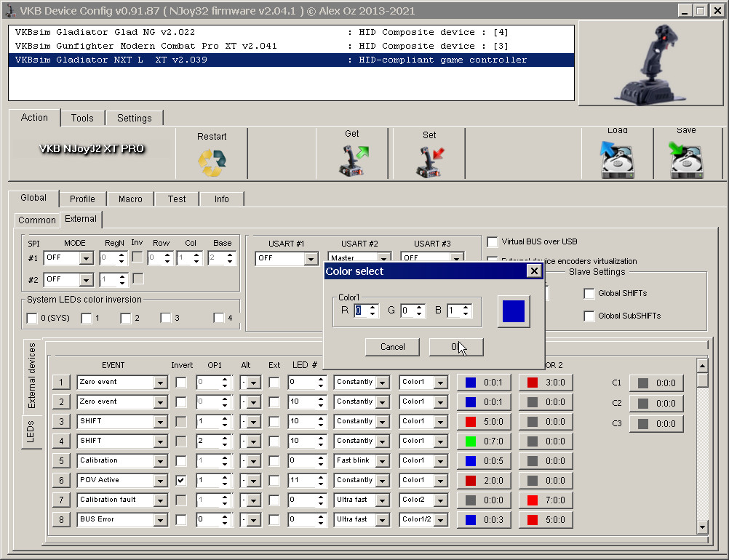Click the Get joystick icon

[x=352, y=160]
